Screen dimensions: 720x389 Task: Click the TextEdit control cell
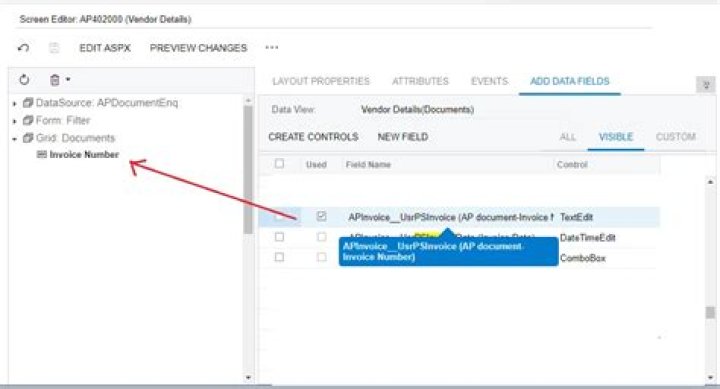(576, 217)
